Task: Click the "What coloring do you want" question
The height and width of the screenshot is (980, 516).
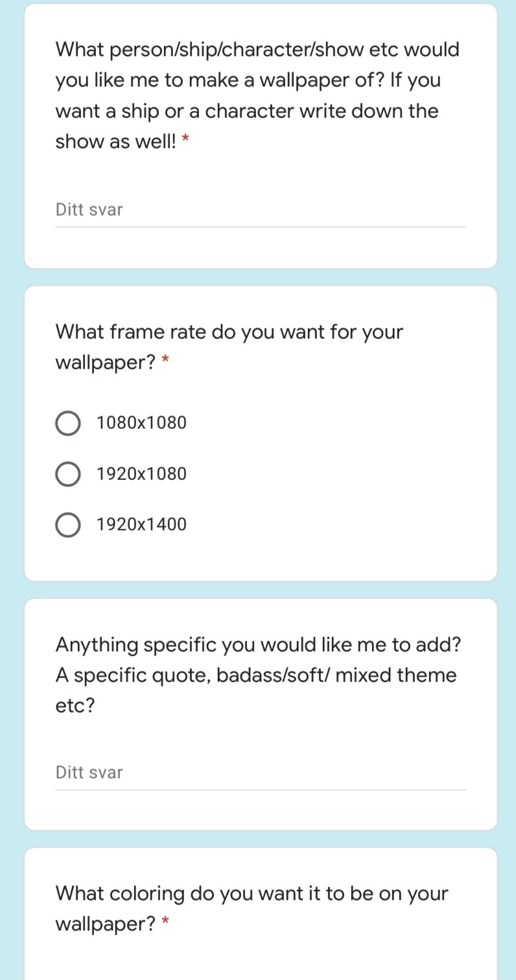Action: tap(252, 894)
